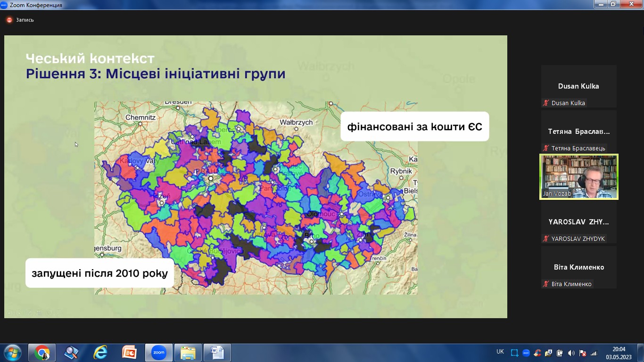Open Windows Explorer folder in the taskbar
The width and height of the screenshot is (644, 362).
pyautogui.click(x=188, y=353)
